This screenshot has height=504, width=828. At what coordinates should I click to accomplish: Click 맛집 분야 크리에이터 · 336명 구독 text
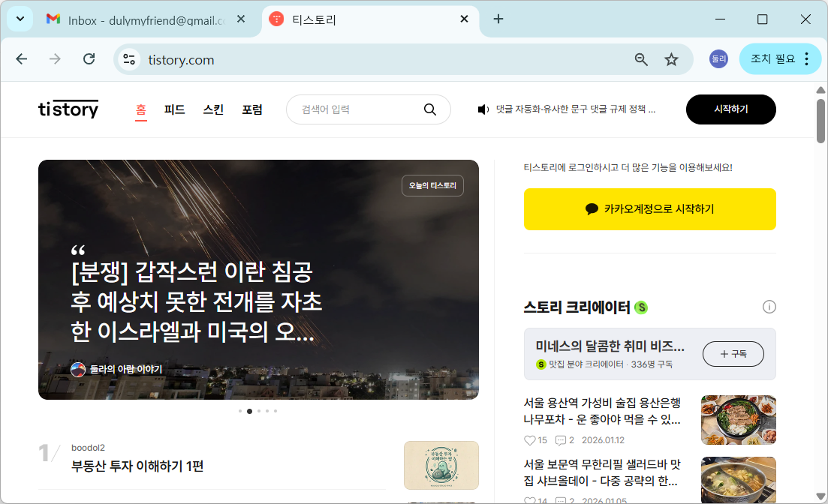pyautogui.click(x=610, y=364)
